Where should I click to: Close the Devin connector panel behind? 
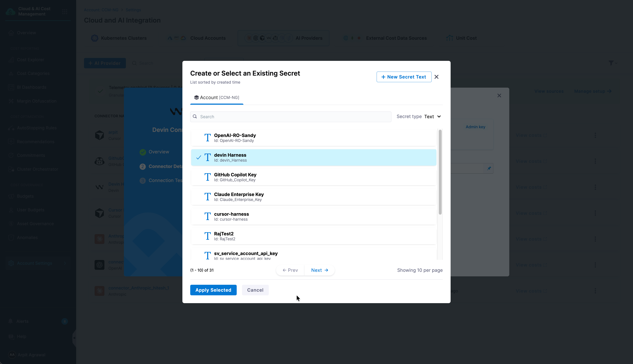click(x=499, y=95)
